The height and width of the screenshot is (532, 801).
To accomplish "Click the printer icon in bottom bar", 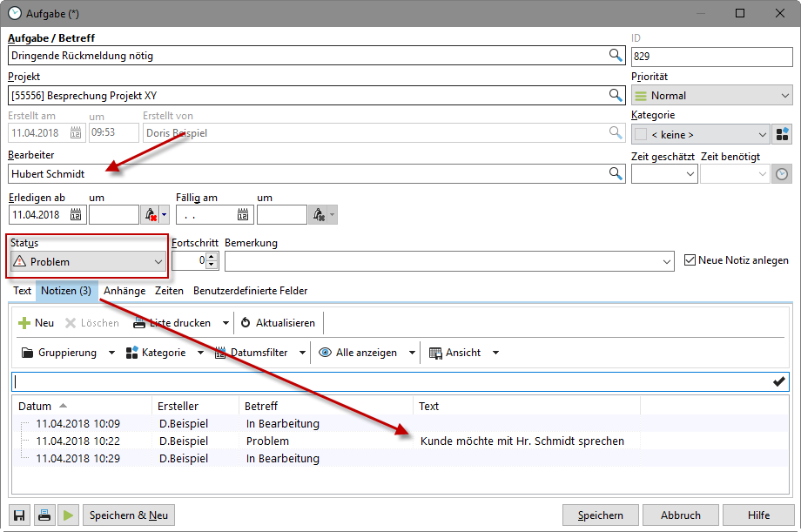I will tap(44, 515).
